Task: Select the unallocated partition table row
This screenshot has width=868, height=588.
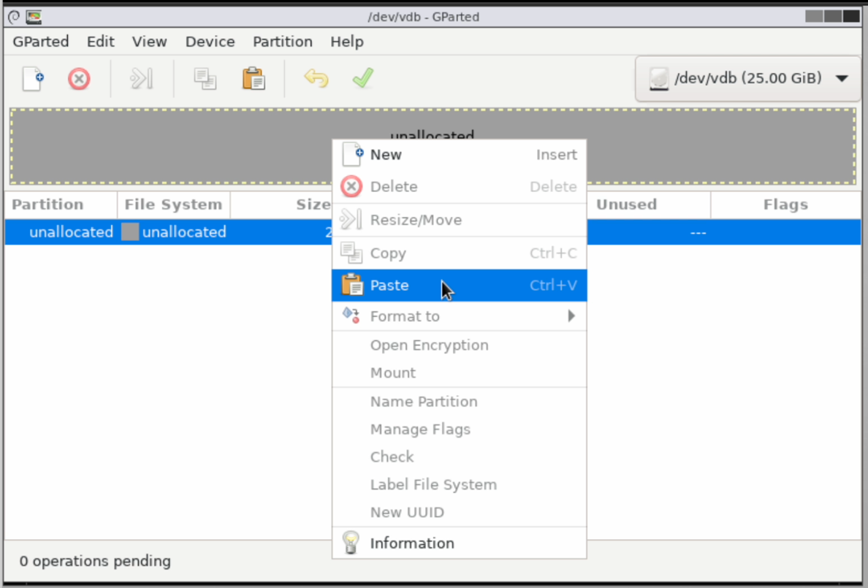Action: tap(433, 232)
